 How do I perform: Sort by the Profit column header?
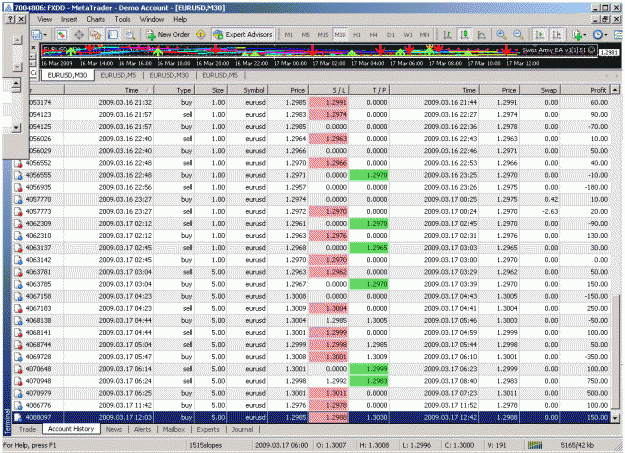click(x=585, y=90)
